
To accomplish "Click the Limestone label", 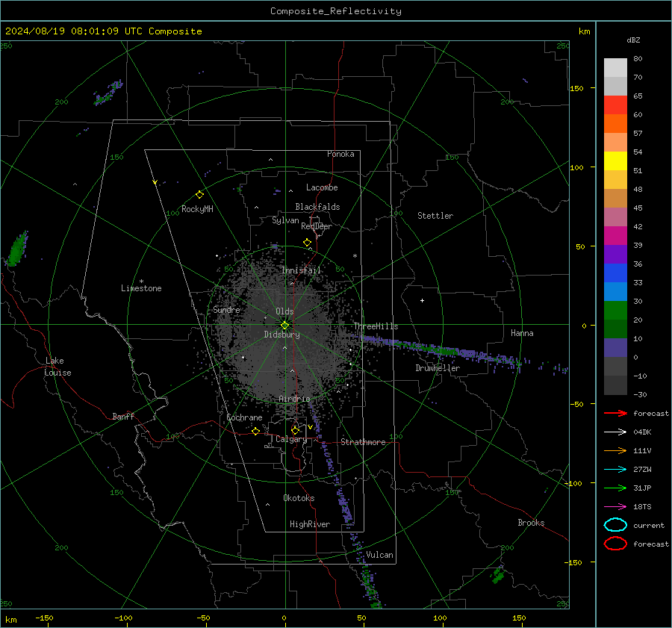I will 141,288.
